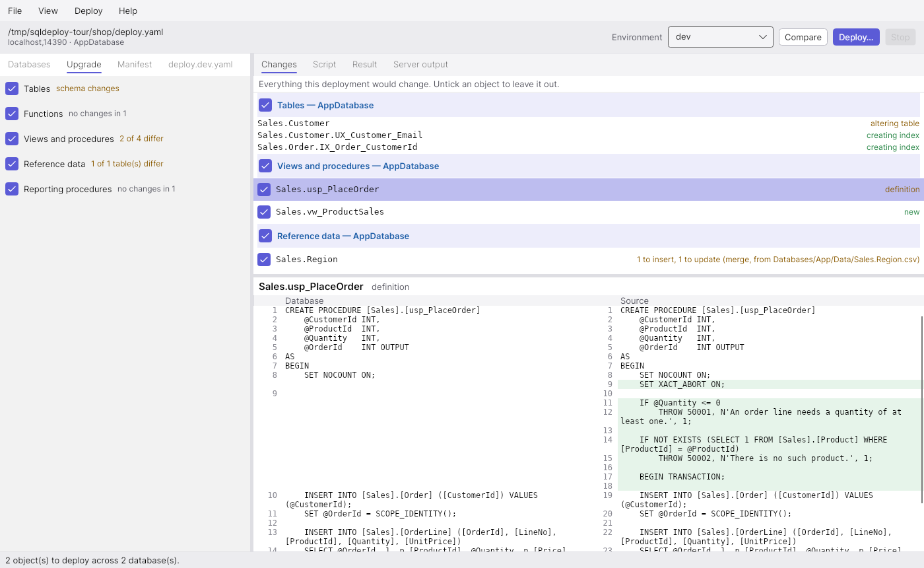This screenshot has width=924, height=568.
Task: Untick the Tables schema changes step checkbox
Action: [12, 89]
